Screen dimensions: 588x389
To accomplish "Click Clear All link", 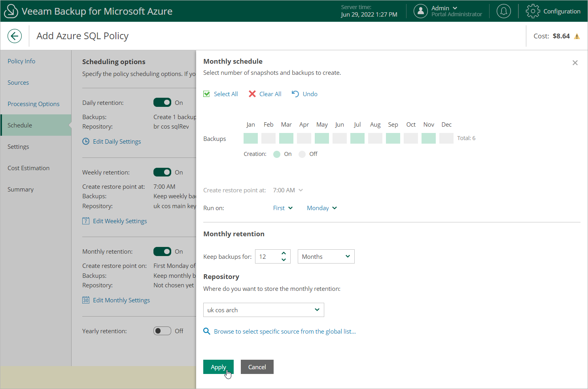I will point(270,94).
